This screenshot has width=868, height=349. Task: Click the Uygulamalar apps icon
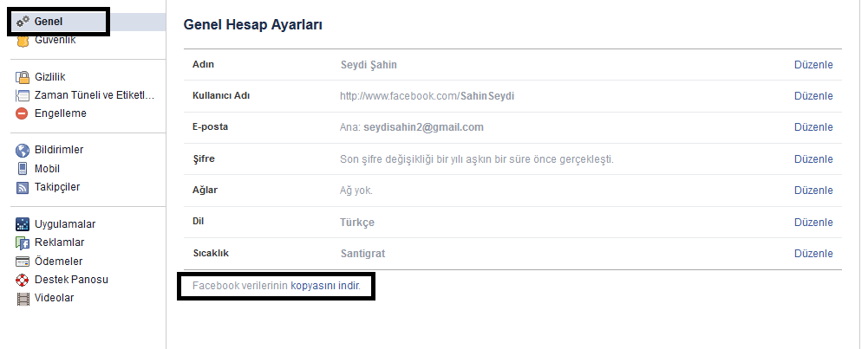click(x=23, y=224)
